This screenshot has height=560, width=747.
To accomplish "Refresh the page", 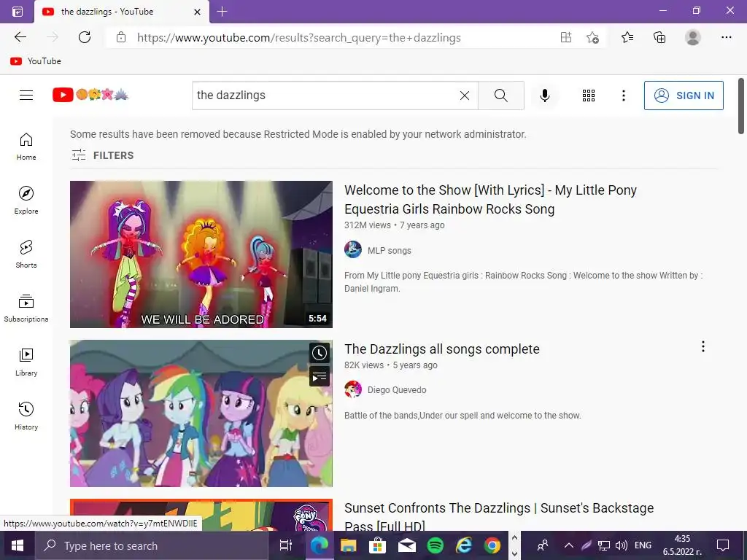I will [85, 37].
